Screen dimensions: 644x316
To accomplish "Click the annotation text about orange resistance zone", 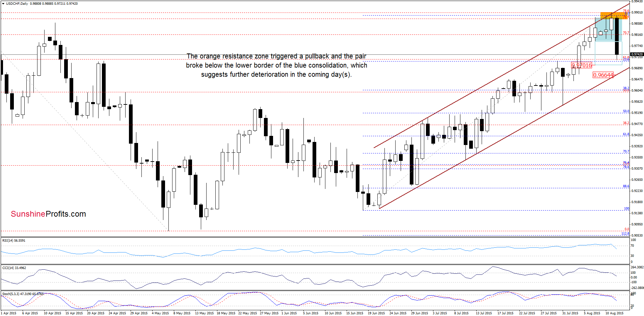I will coord(276,65).
